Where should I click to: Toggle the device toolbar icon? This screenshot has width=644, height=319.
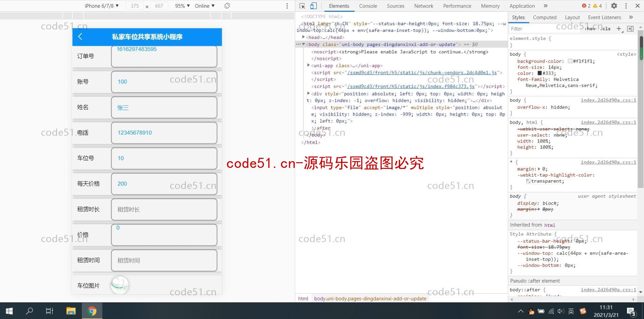pyautogui.click(x=313, y=6)
